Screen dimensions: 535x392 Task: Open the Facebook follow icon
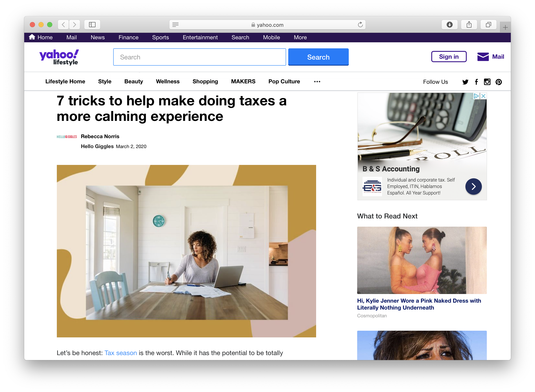pyautogui.click(x=476, y=82)
